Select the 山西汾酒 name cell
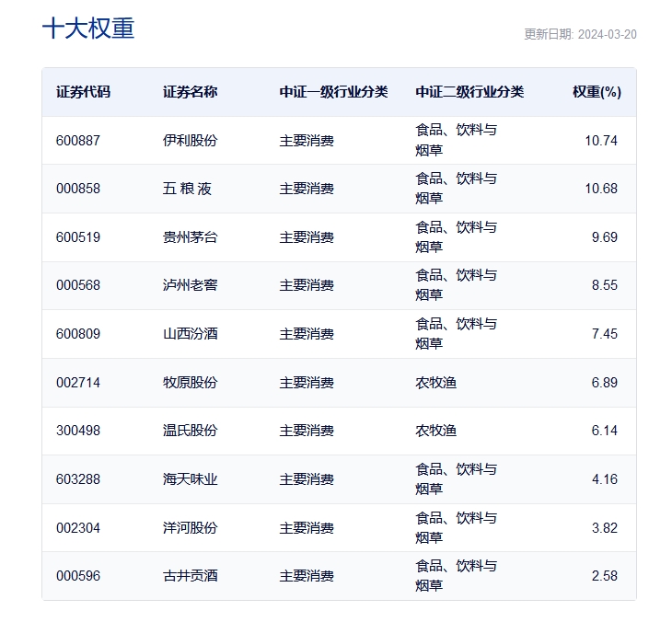 tap(190, 334)
